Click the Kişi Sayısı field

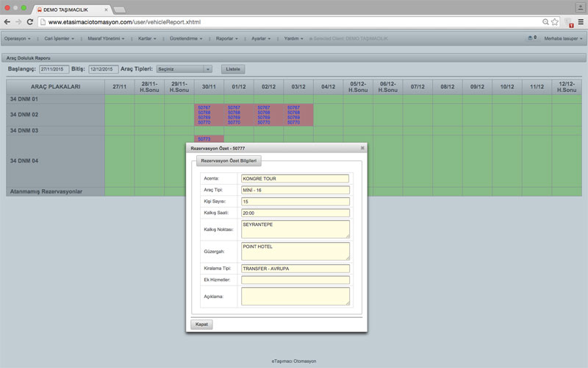[x=295, y=201]
